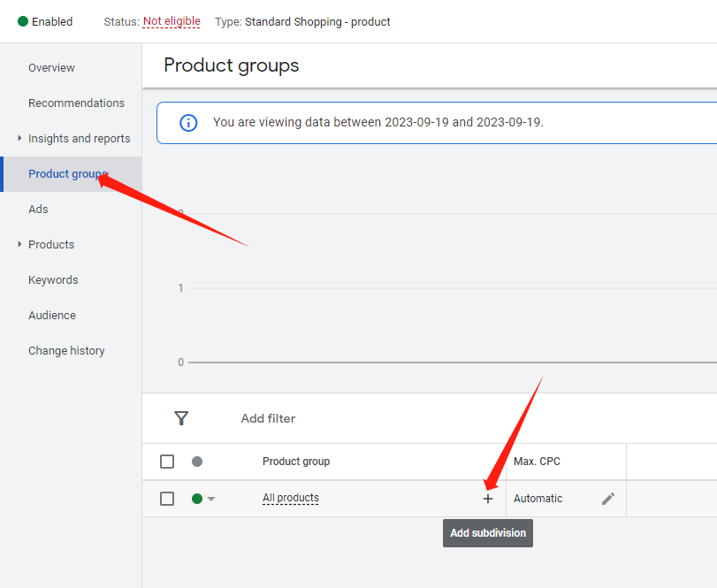Screen dimensions: 717x588
Task: Click the Product groups page heading
Action: tap(232, 65)
